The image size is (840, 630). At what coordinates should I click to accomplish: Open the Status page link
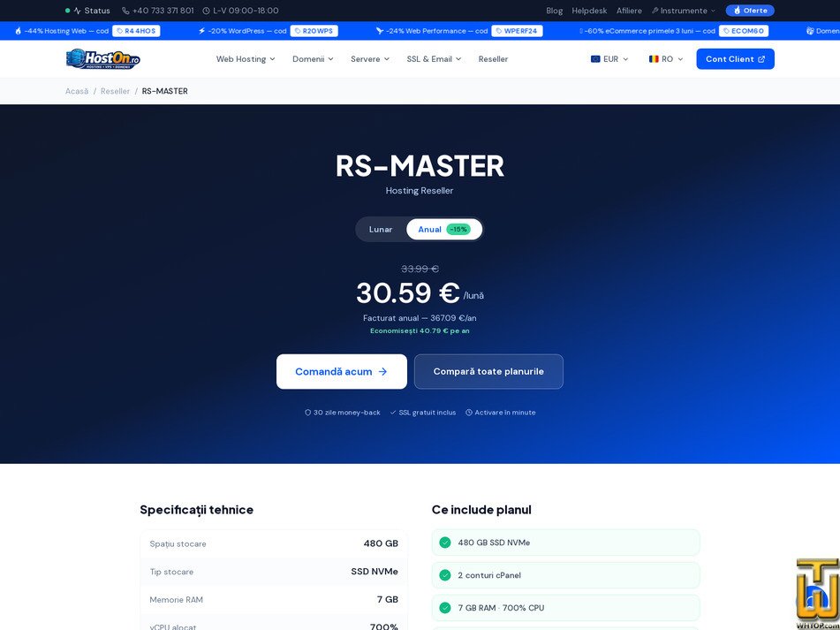92,11
